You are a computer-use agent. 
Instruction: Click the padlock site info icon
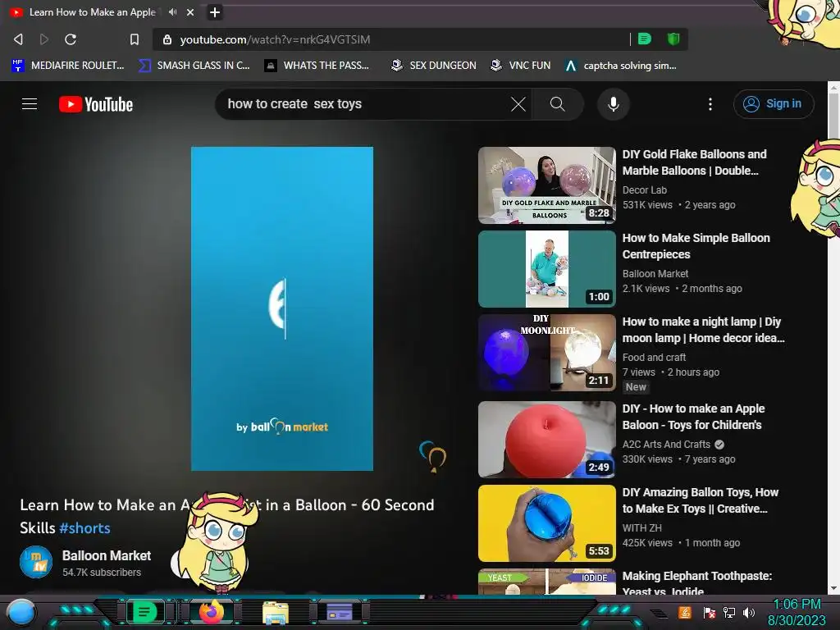(x=167, y=39)
